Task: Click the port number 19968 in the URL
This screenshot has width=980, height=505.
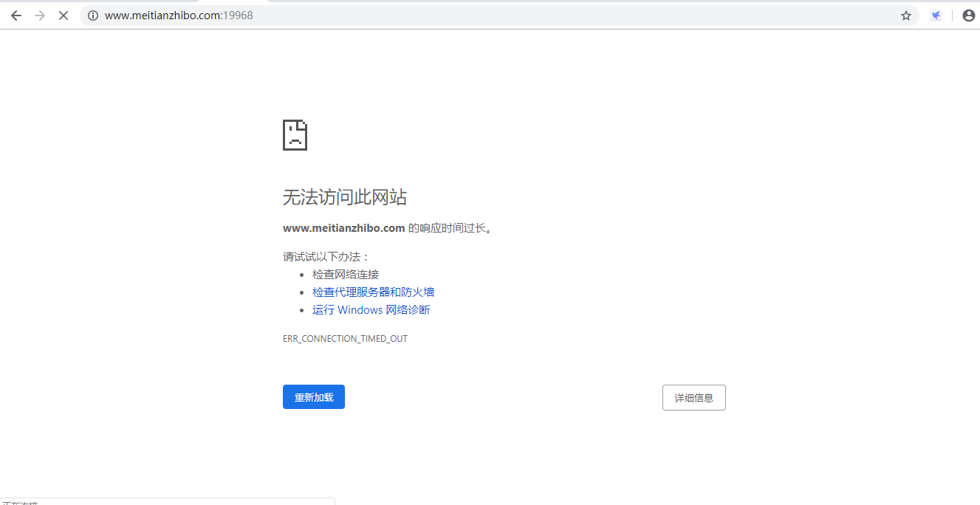Action: 239,16
